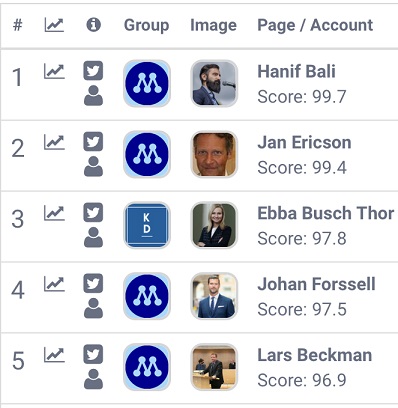Open trend chart for Lars Beckman row
398x408 pixels.
(x=54, y=355)
